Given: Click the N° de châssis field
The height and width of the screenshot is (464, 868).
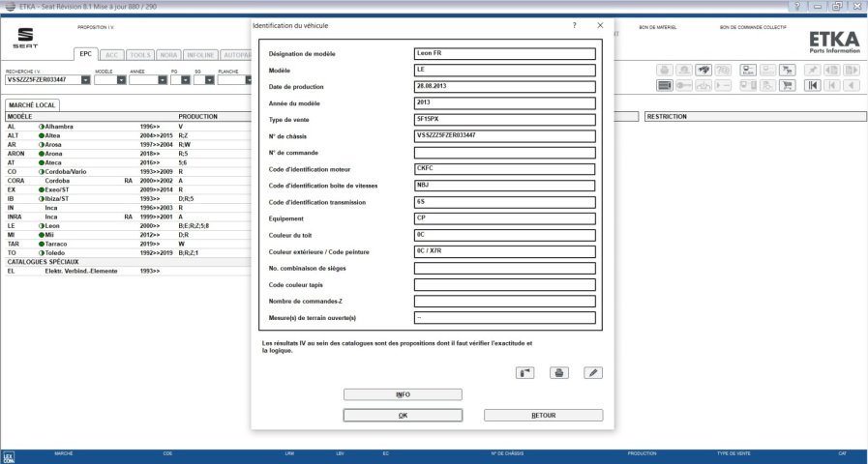Looking at the screenshot, I should [505, 136].
